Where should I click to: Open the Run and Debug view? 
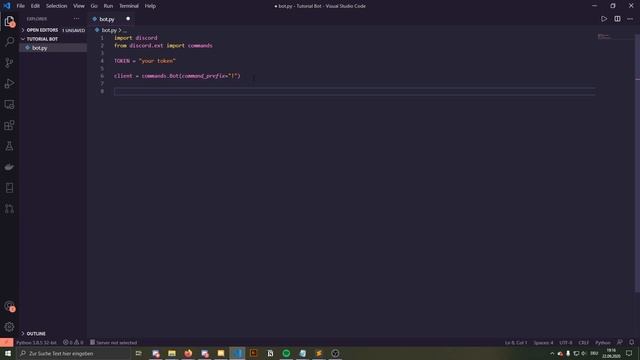click(x=9, y=83)
